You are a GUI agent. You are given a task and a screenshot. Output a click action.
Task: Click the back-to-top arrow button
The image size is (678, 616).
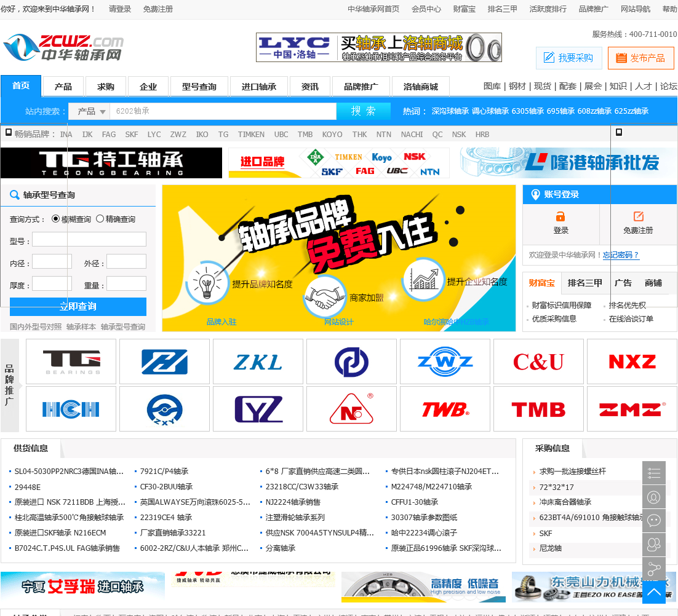[653, 592]
